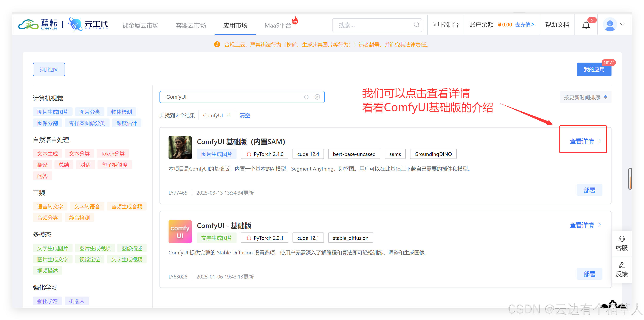Click 部署 for ComfyUI 基础版 (内置SAM)
Image resolution: width=644 pixels, height=320 pixels.
589,190
